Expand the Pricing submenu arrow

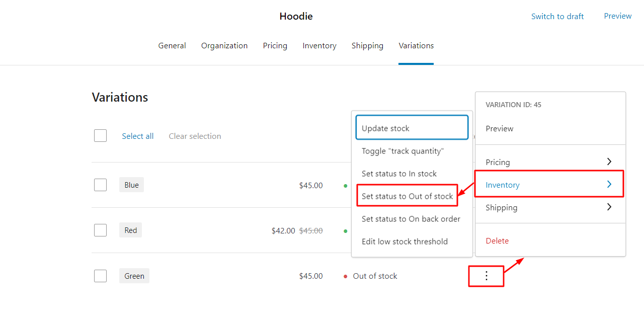coord(609,162)
